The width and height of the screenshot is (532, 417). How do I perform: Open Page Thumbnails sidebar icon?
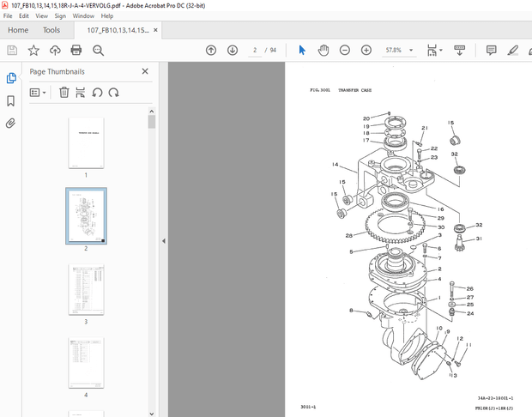click(11, 78)
